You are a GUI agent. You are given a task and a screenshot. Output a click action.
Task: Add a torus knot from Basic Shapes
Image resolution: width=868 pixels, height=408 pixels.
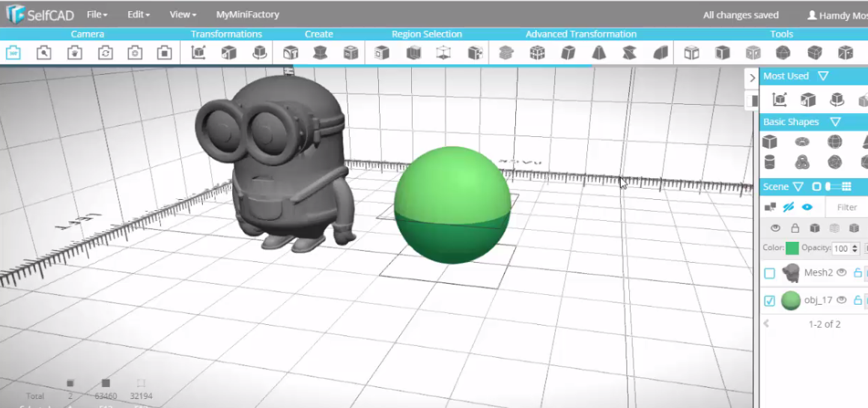[x=802, y=162]
